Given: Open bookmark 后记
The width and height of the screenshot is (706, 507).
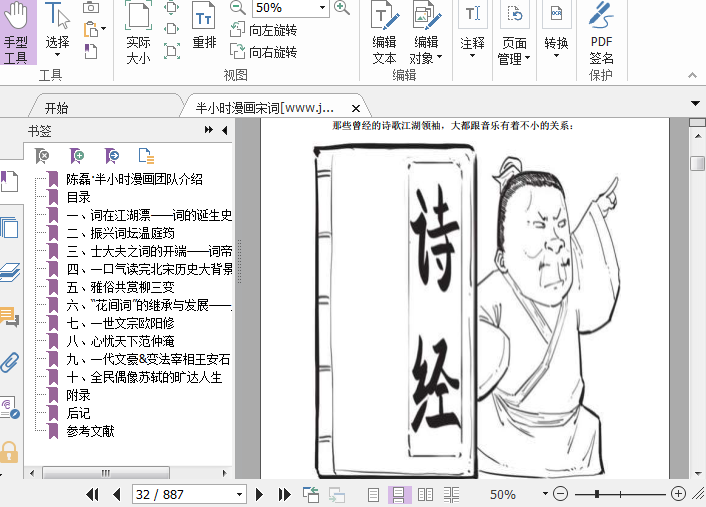Looking at the screenshot, I should click(79, 413).
